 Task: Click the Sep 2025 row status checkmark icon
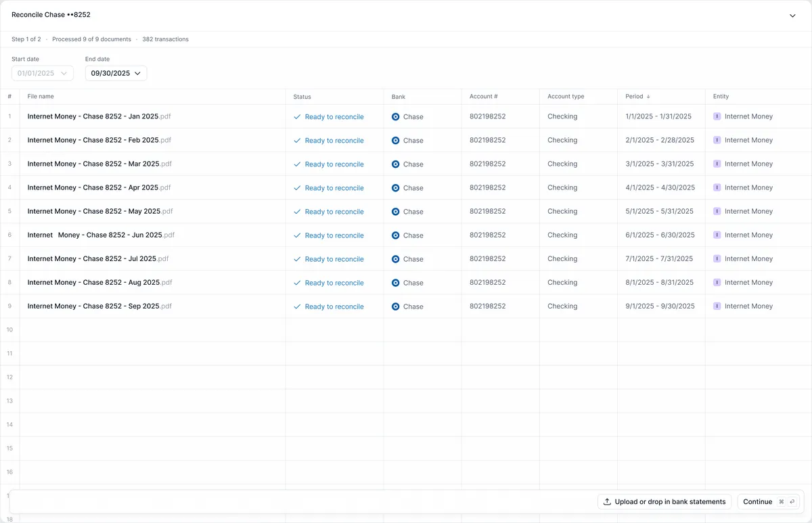297,306
